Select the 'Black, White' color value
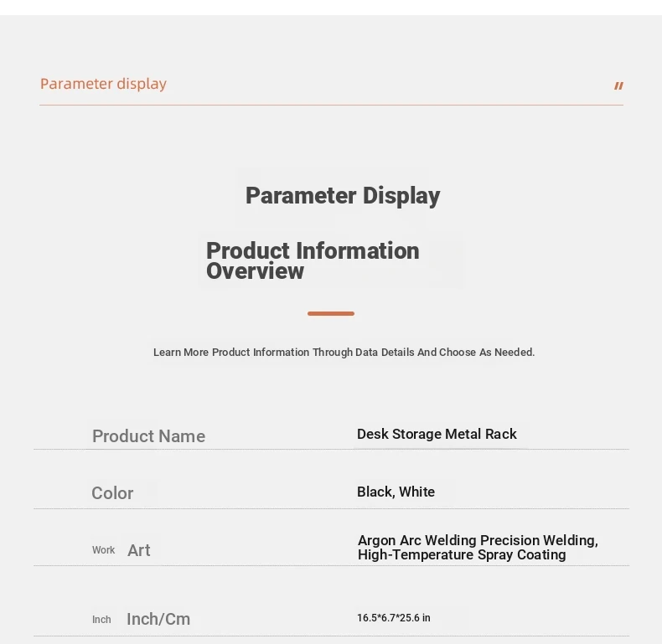The image size is (662, 644). coord(396,492)
